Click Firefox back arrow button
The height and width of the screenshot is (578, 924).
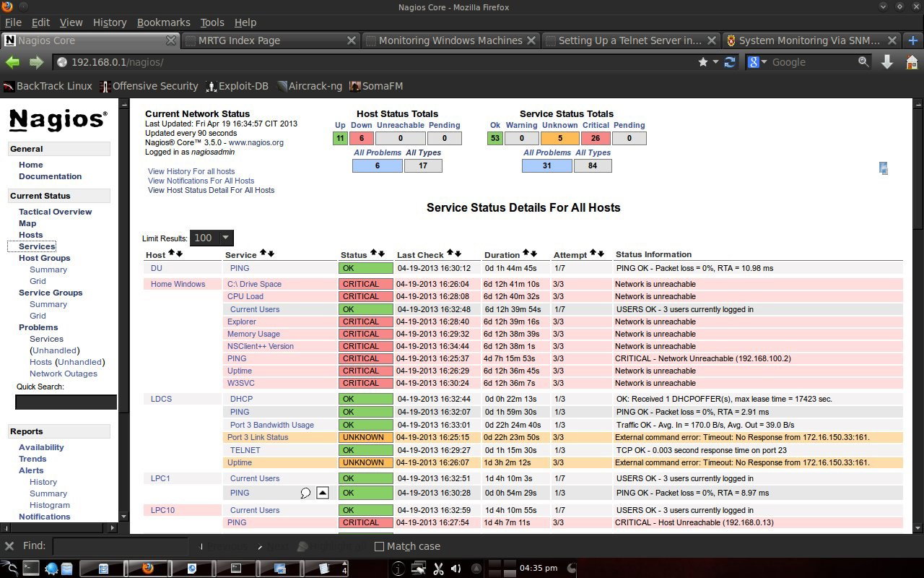[x=12, y=62]
